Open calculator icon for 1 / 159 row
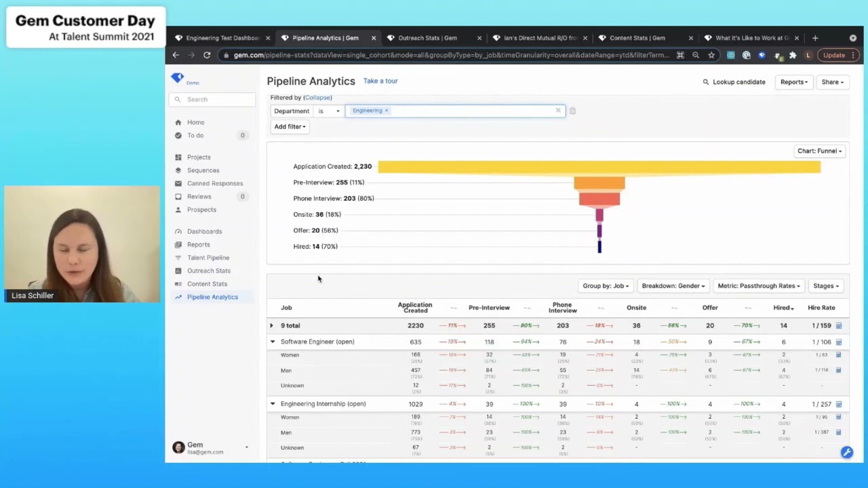 coord(839,326)
